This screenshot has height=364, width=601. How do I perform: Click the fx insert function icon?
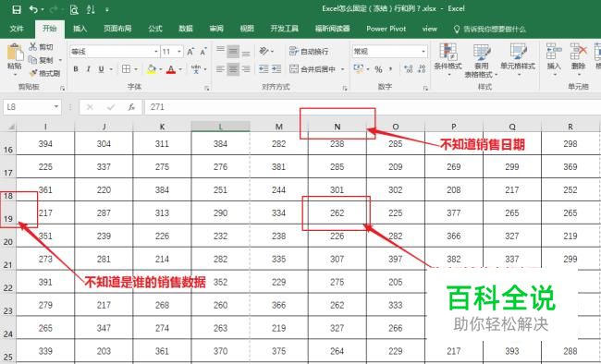[131, 107]
